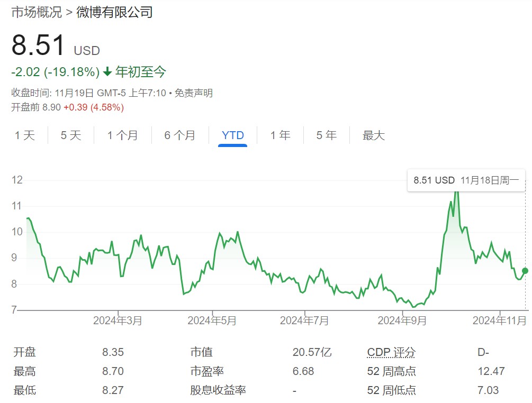
Task: Switch to the 1 天 range tab
Action: point(25,135)
